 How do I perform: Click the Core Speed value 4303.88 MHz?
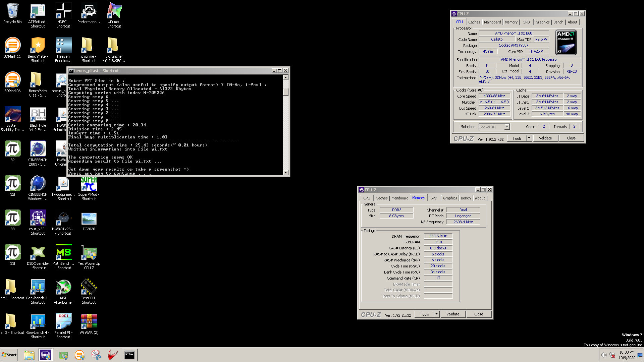[494, 96]
